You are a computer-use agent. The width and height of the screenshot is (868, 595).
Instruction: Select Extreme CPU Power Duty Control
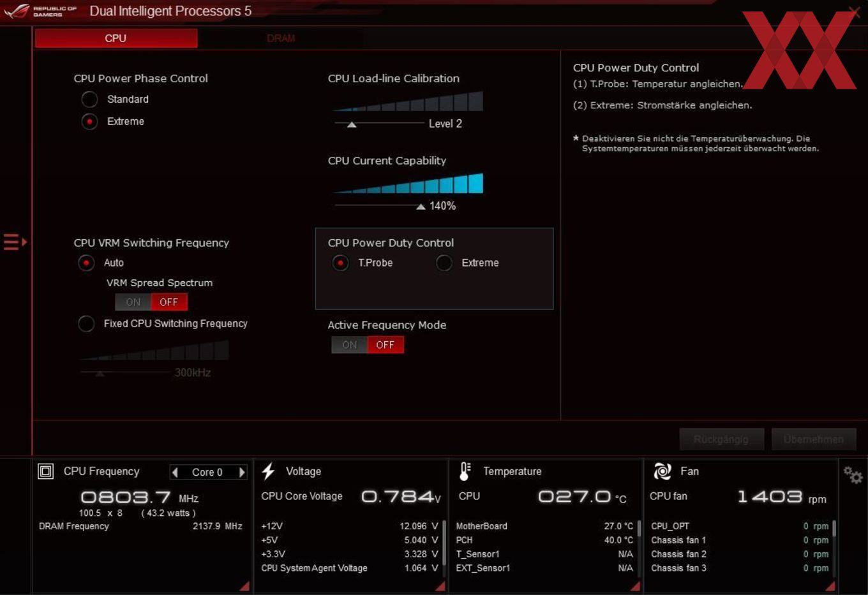click(x=444, y=263)
